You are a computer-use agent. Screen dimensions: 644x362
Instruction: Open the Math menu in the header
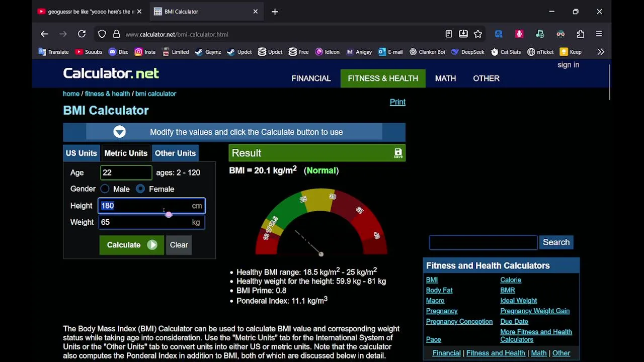click(445, 78)
